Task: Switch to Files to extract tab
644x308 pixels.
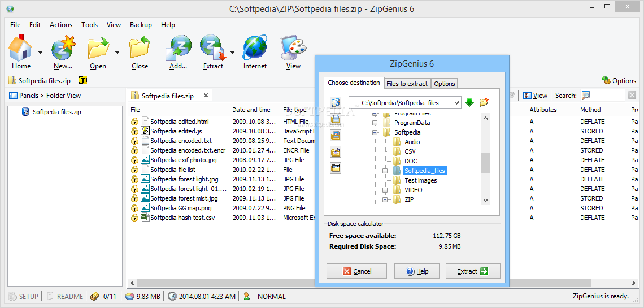Action: pyautogui.click(x=407, y=84)
